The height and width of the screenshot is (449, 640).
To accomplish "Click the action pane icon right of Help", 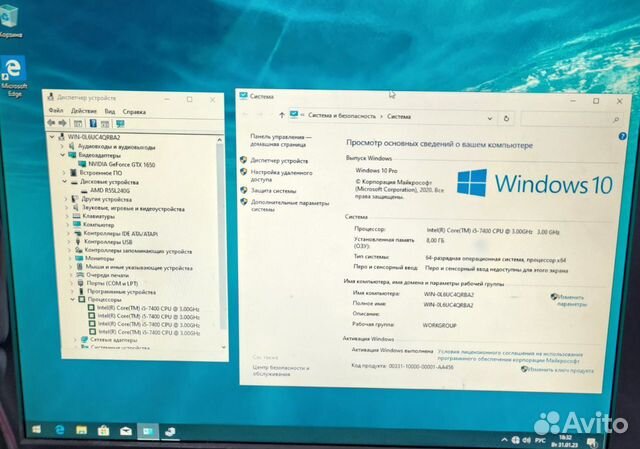I will pyautogui.click(x=105, y=124).
